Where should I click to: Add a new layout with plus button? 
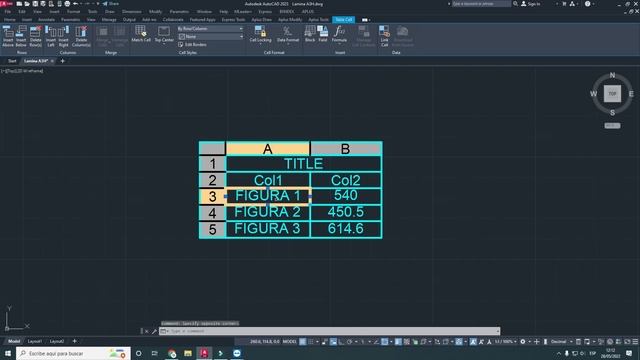click(x=74, y=341)
